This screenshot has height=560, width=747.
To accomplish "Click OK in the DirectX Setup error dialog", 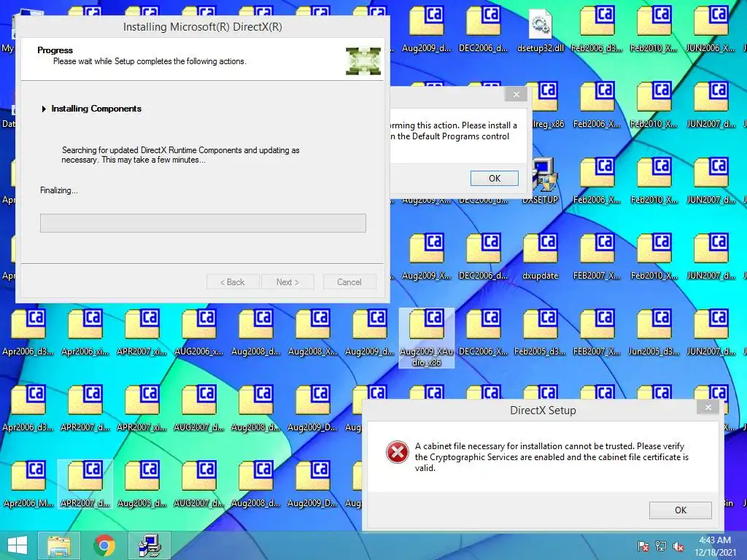I will click(681, 510).
